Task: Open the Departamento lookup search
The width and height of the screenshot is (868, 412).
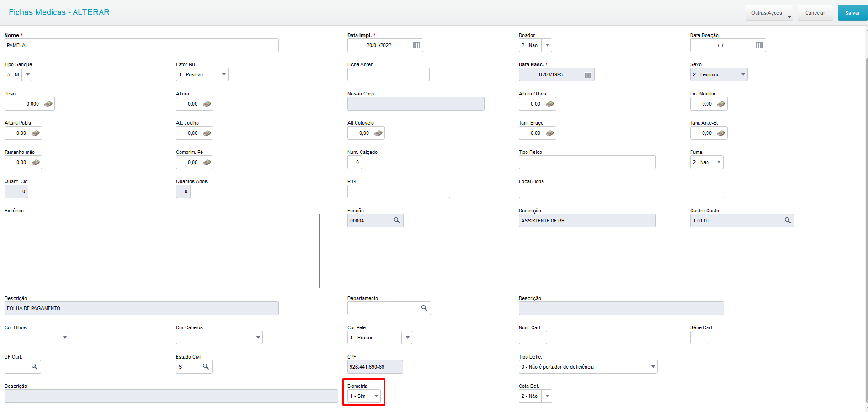Action: coord(424,308)
